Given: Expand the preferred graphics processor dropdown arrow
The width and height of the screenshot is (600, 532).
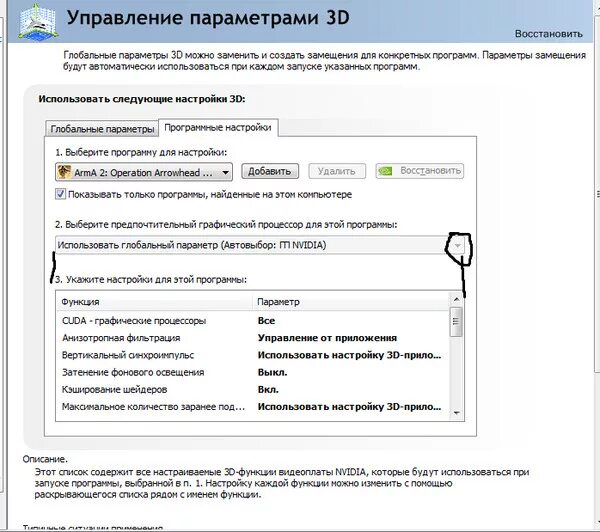Looking at the screenshot, I should (458, 246).
